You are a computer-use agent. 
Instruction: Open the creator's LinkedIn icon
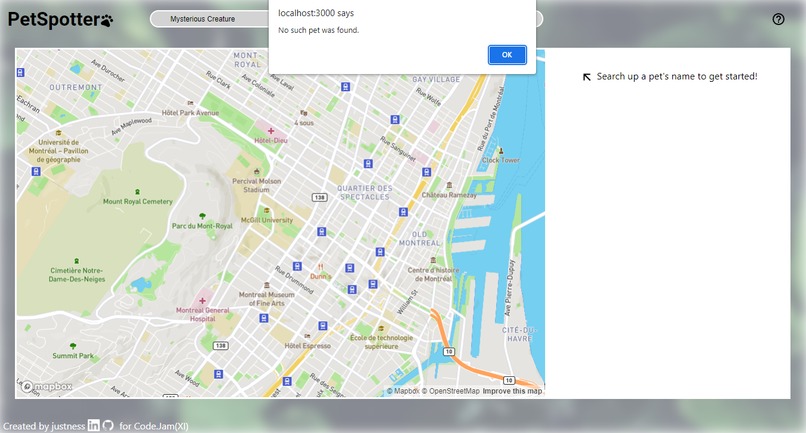click(x=94, y=425)
